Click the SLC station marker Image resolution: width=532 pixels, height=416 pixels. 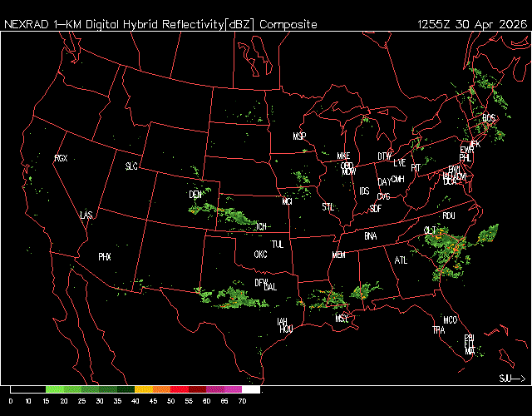(x=131, y=166)
